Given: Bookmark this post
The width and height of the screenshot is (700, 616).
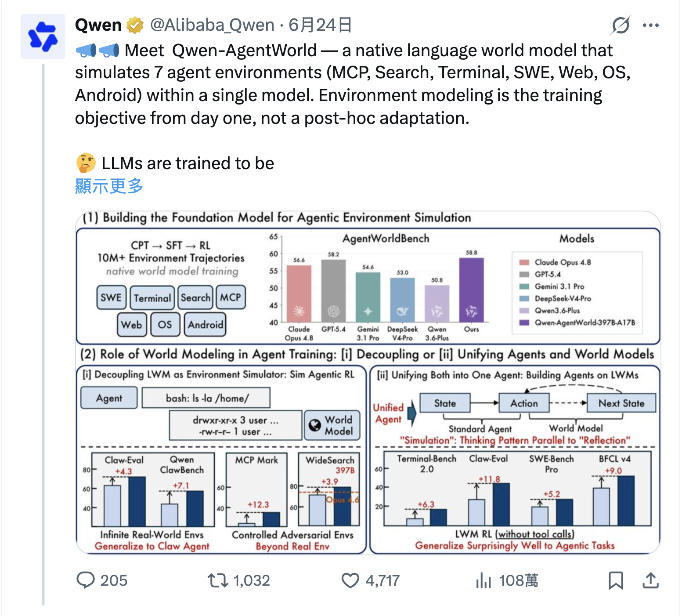Looking at the screenshot, I should click(616, 580).
